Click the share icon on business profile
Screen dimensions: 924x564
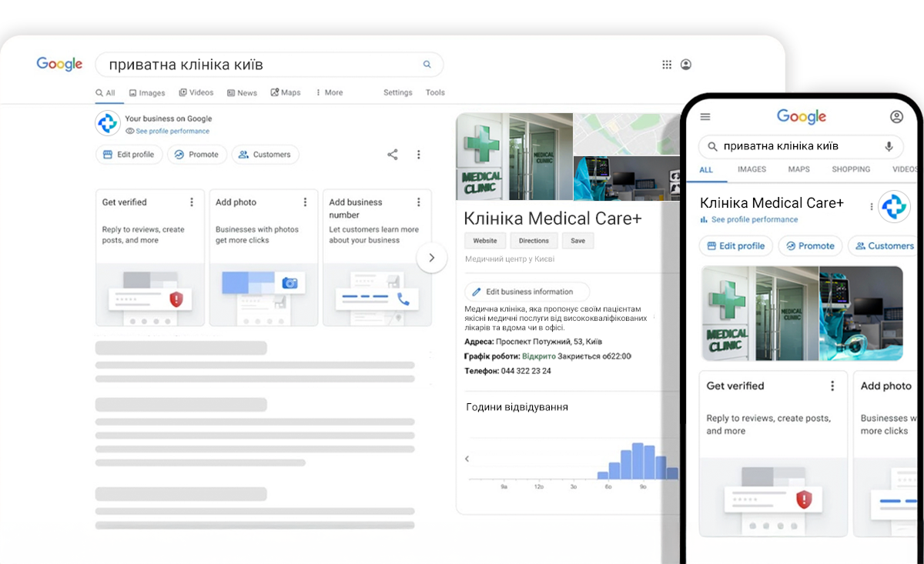coord(393,155)
